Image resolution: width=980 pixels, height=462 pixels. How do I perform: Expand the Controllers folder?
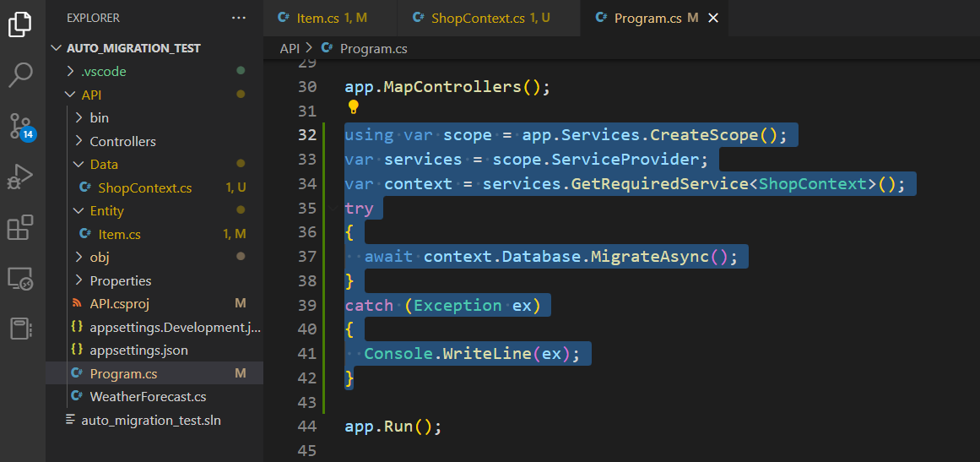tap(79, 141)
